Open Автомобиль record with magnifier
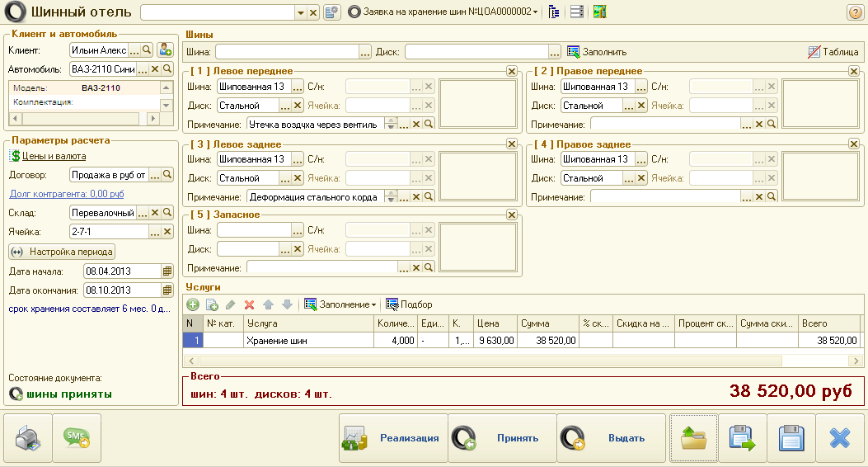 coord(167,69)
